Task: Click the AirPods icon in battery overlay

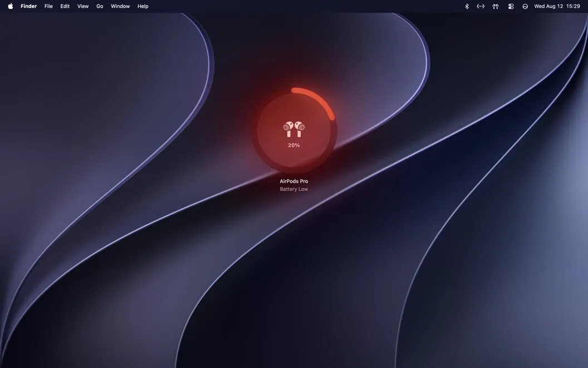Action: (294, 129)
